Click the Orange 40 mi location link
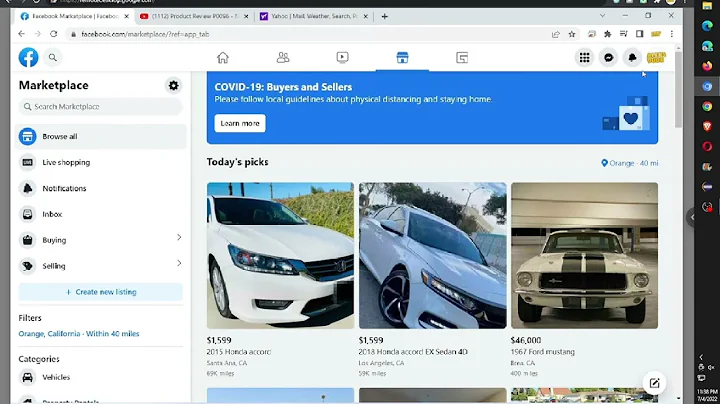 click(x=629, y=163)
